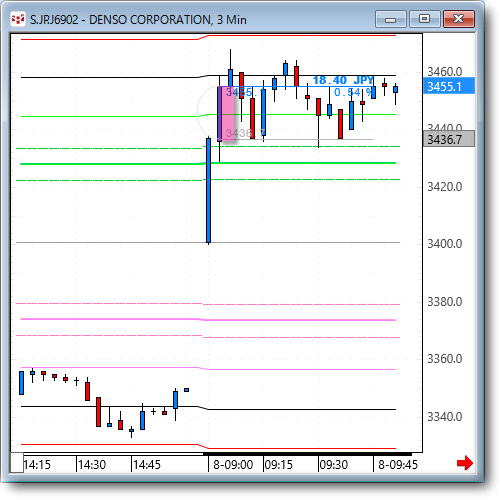This screenshot has height=500, width=502.
Task: Click the 8-09:45 time axis label
Action: coord(398,464)
